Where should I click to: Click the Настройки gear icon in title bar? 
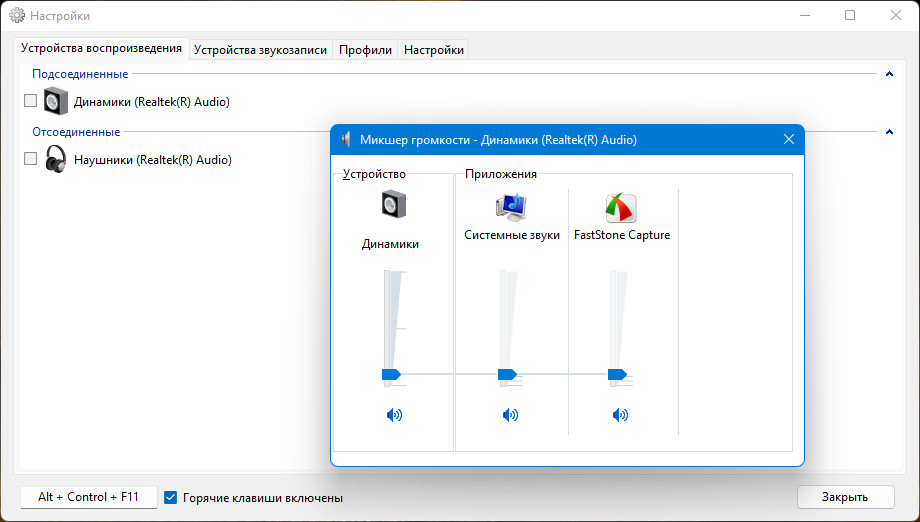17,16
